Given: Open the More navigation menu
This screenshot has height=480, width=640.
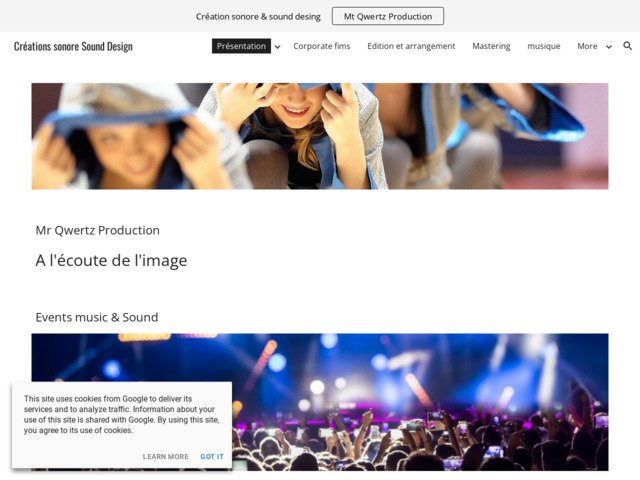Looking at the screenshot, I should pos(587,46).
